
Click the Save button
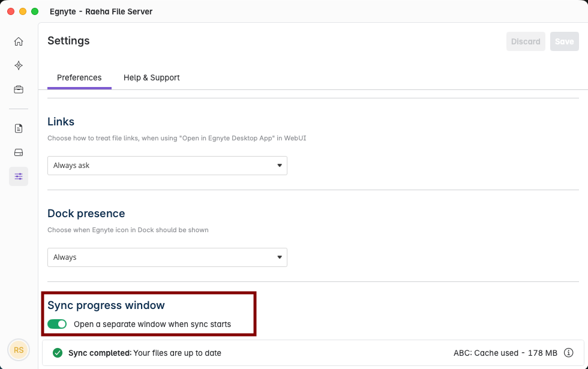pyautogui.click(x=565, y=41)
